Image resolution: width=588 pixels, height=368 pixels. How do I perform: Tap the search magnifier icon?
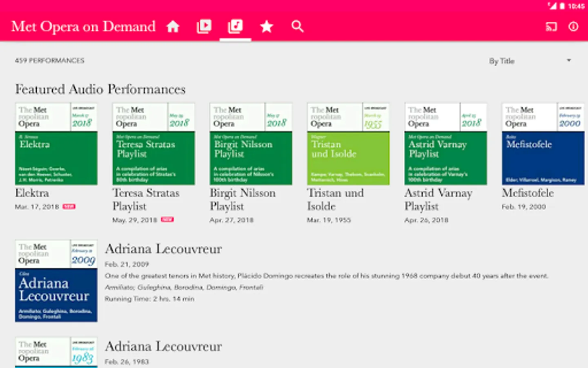coord(298,27)
